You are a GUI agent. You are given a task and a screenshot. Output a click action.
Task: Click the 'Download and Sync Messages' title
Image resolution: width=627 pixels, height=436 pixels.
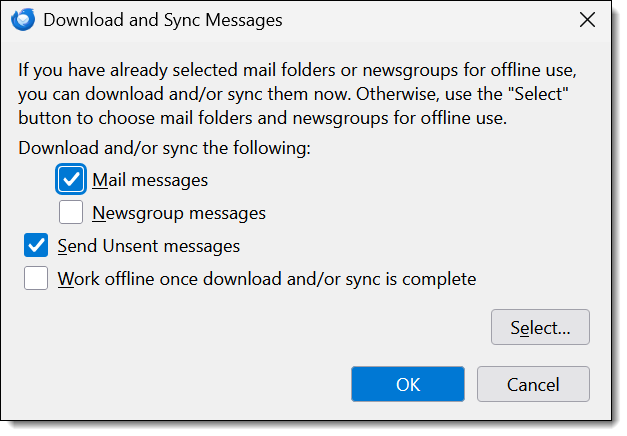point(163,20)
